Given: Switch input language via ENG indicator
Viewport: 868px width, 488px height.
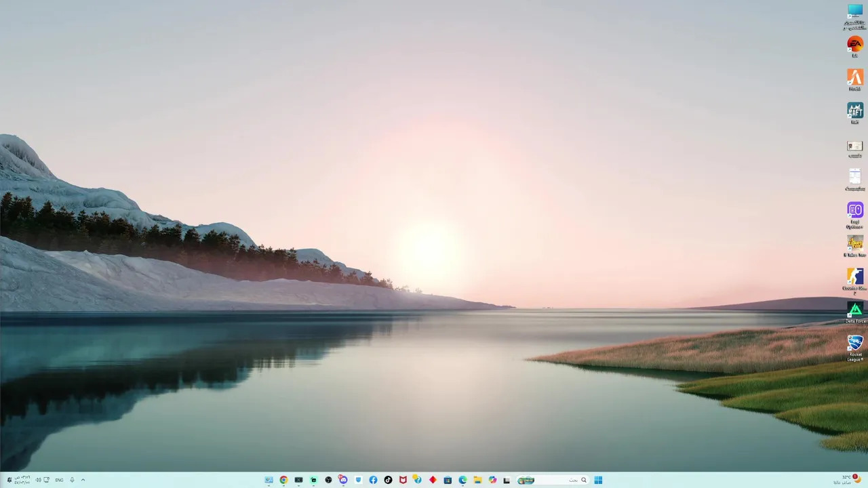Looking at the screenshot, I should coord(59,480).
